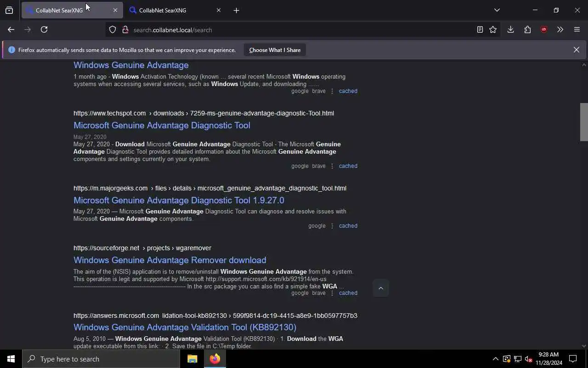Click the m.majorgeeks.com result URL
Screen dimensions: 588x368
(x=210, y=188)
